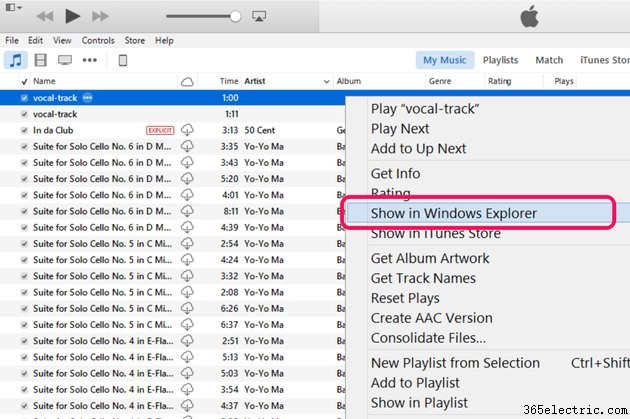Select Show in Windows Explorer
Image resolution: width=630 pixels, height=419 pixels.
click(453, 213)
